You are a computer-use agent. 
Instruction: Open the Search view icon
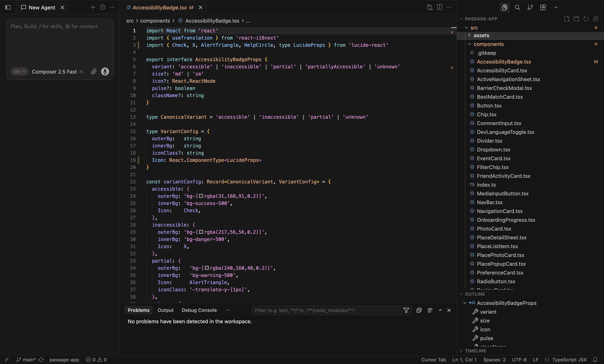[517, 7]
